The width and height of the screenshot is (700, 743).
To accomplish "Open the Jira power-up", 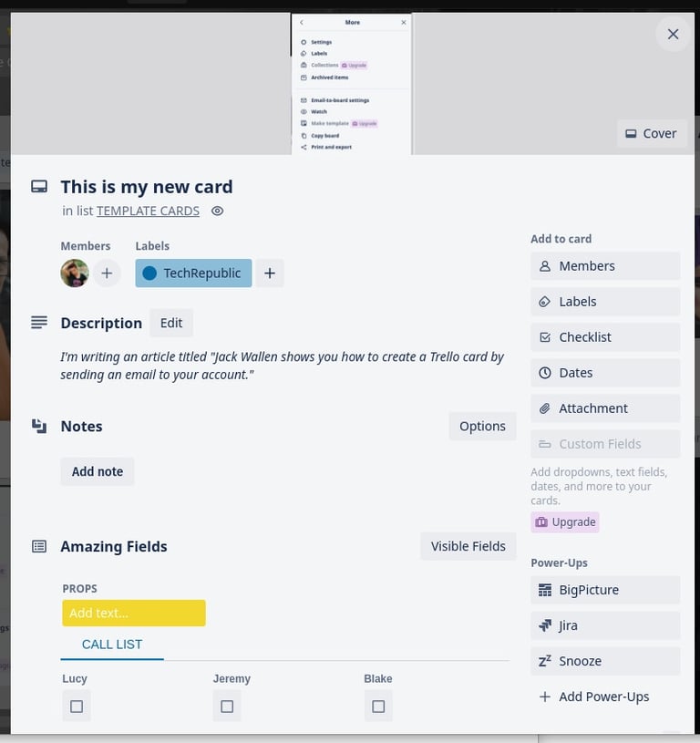I will coord(605,625).
